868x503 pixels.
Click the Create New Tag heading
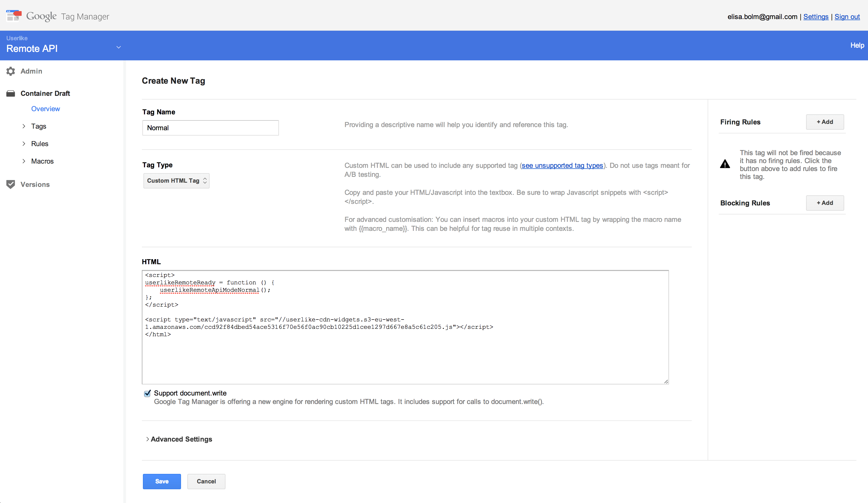click(x=173, y=81)
